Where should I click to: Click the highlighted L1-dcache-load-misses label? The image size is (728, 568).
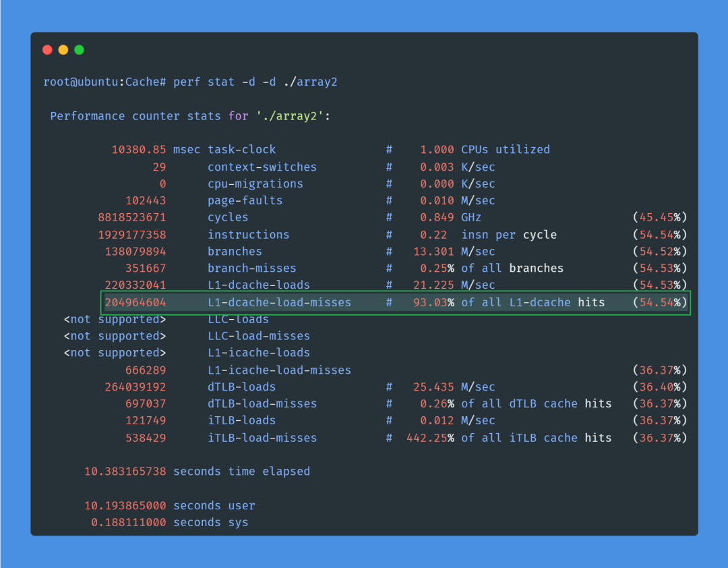279,302
